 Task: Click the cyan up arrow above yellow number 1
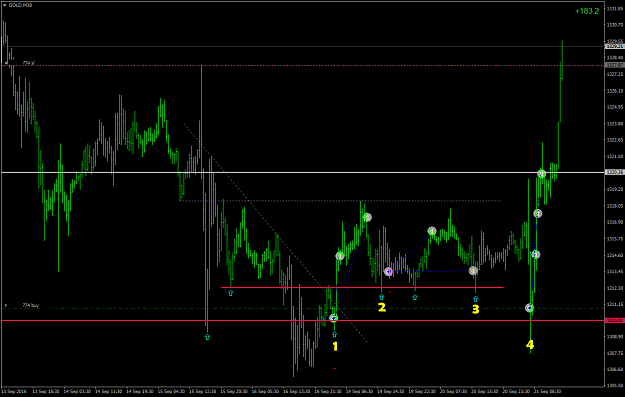(x=334, y=335)
